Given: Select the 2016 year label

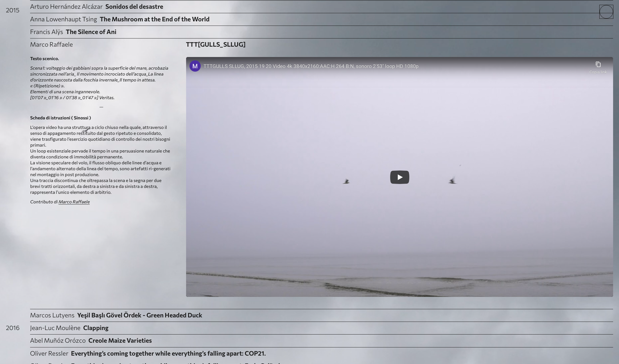Looking at the screenshot, I should pos(13,328).
